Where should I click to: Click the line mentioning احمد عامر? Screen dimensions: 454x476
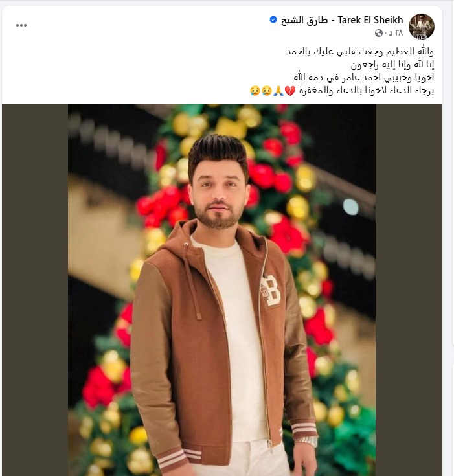(x=363, y=78)
